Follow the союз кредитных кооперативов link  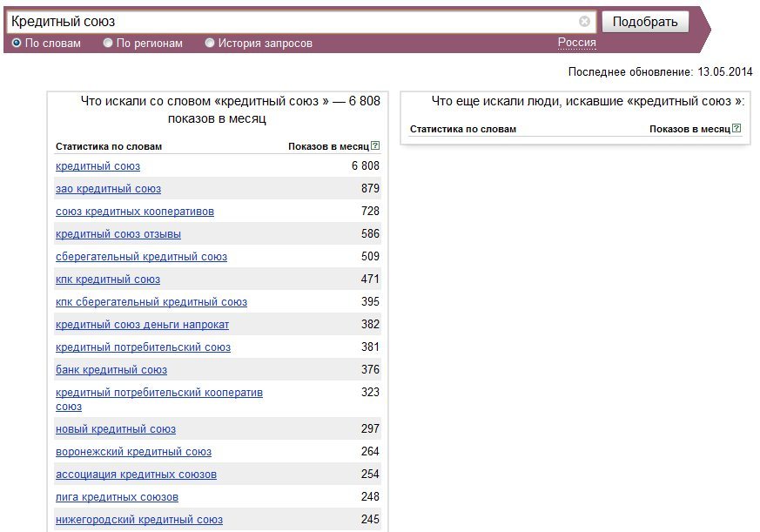pos(135,212)
